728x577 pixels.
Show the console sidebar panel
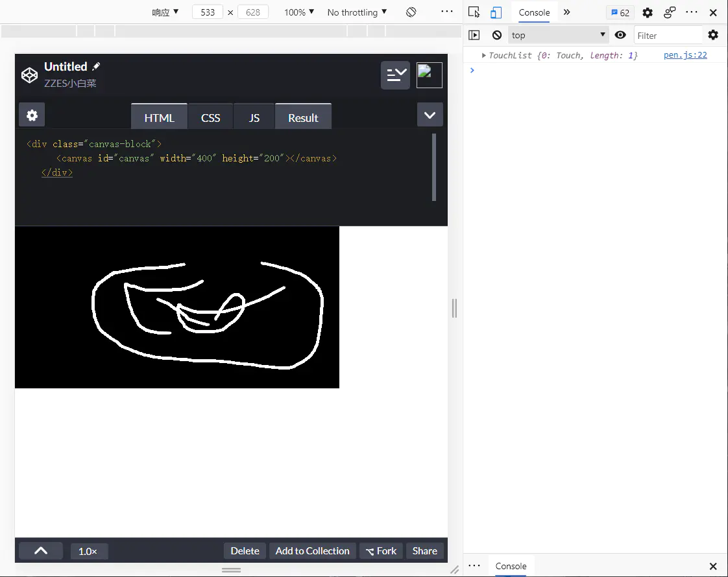(474, 35)
